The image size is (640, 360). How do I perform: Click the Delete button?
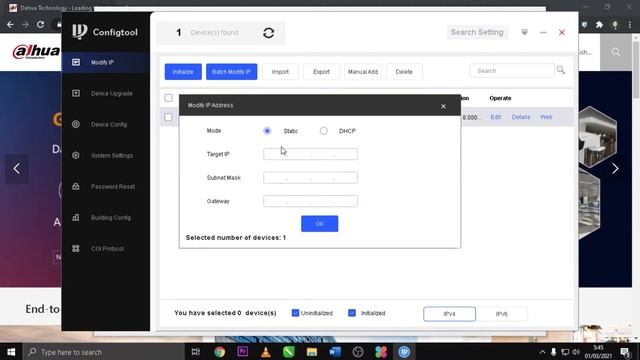(404, 72)
